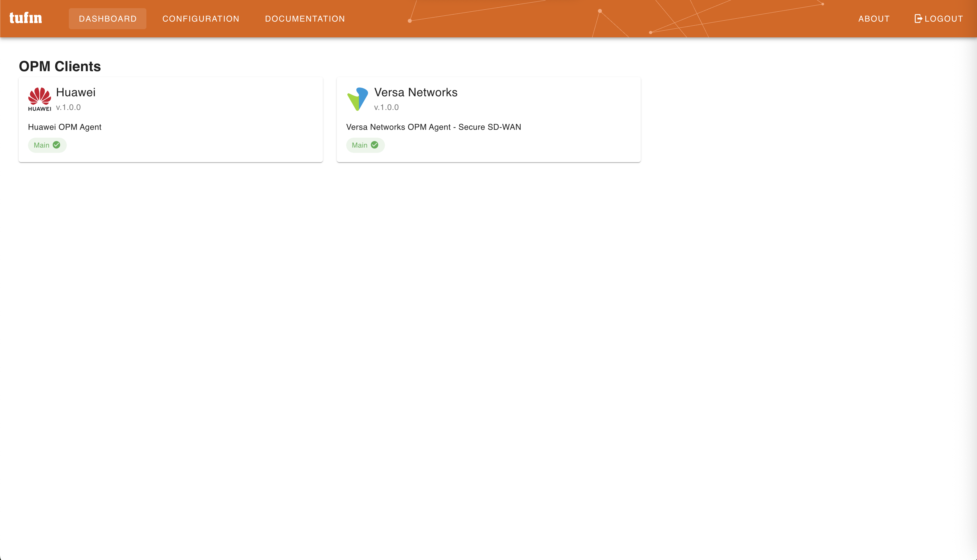
Task: Click the Huawei version v.1.0.0 label
Action: pos(69,107)
